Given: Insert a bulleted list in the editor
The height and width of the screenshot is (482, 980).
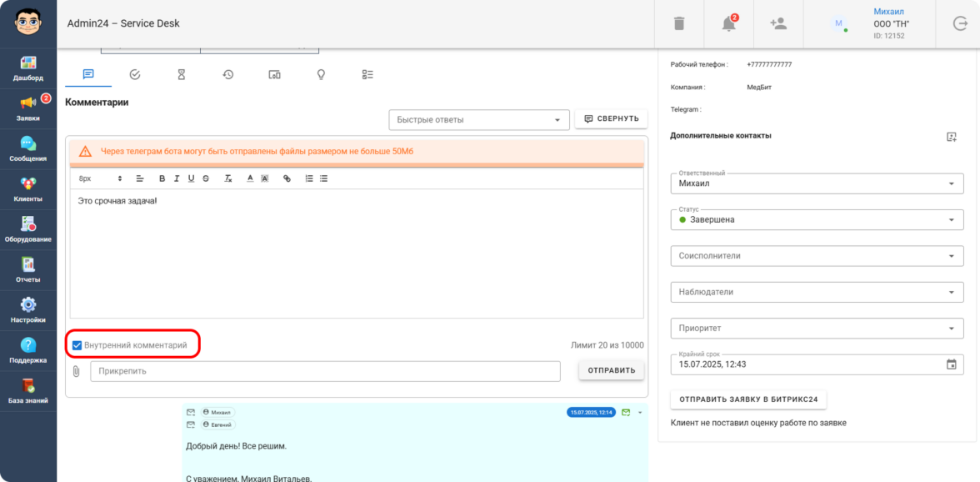Looking at the screenshot, I should 323,178.
